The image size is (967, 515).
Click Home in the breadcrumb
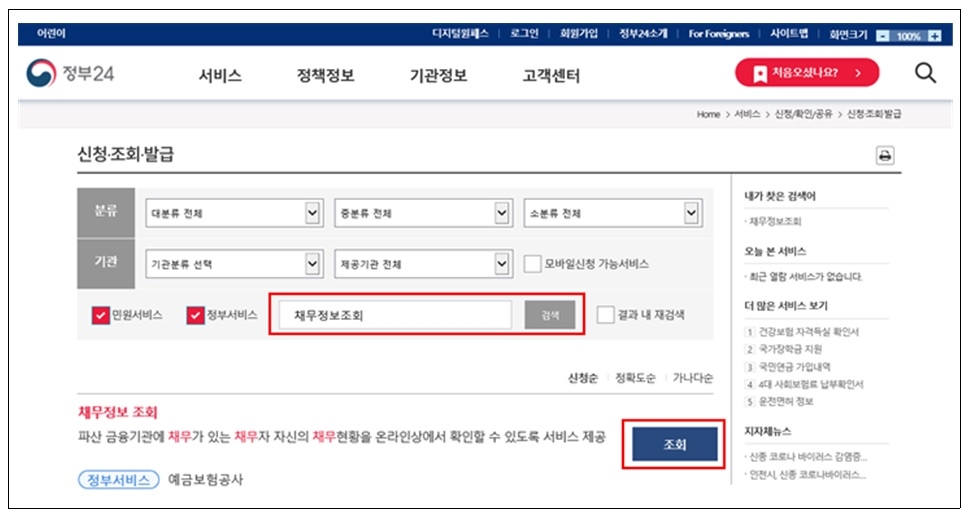(709, 114)
